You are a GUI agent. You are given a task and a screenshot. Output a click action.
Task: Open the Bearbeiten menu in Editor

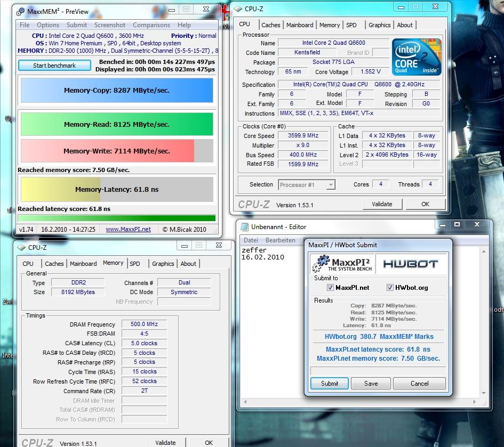[x=281, y=240]
